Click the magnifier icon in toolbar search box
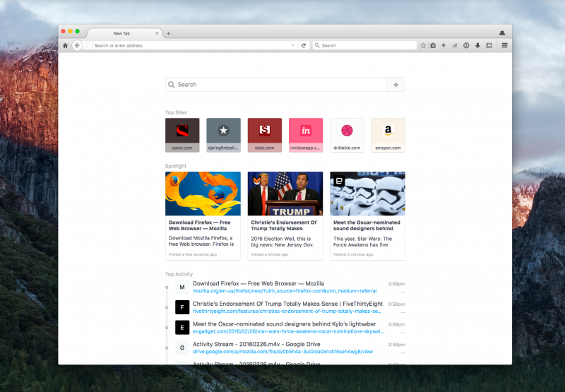The height and width of the screenshot is (392, 565). 317,45
